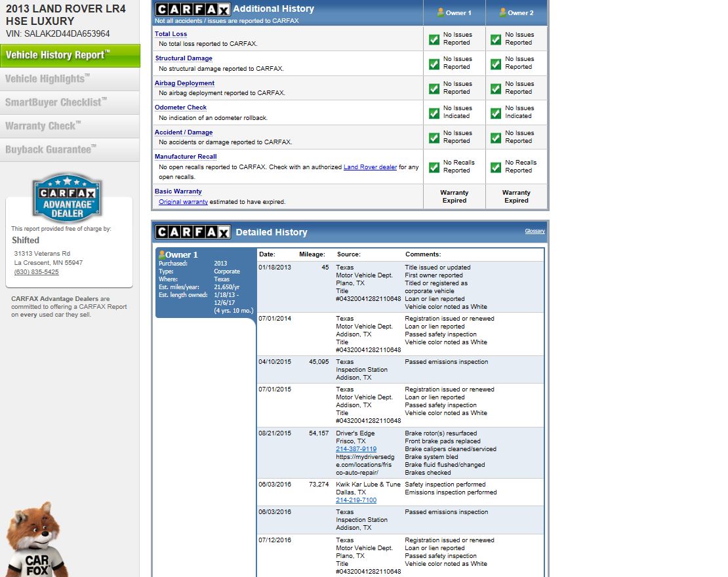Click the person icon in the Detailed History Owner 1 panel
The image size is (728, 577).
pyautogui.click(x=162, y=254)
